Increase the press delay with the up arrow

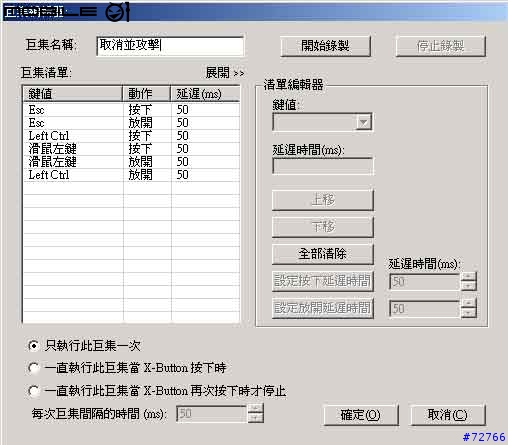click(469, 277)
